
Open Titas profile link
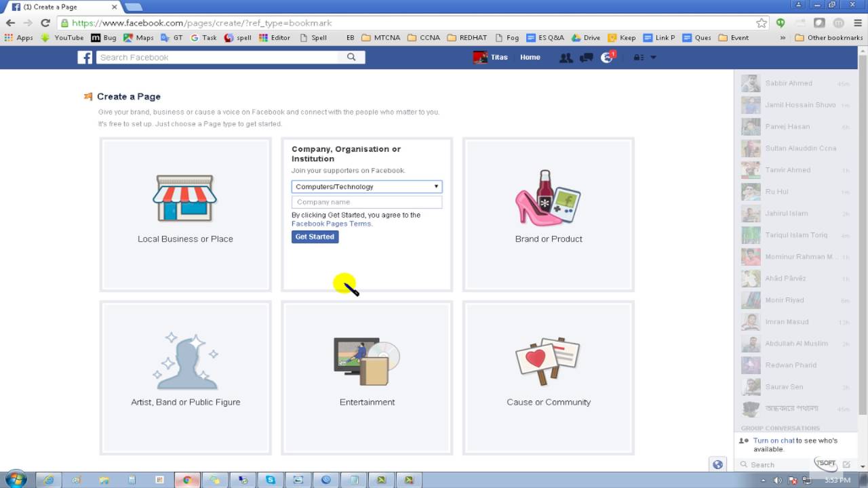tap(490, 58)
